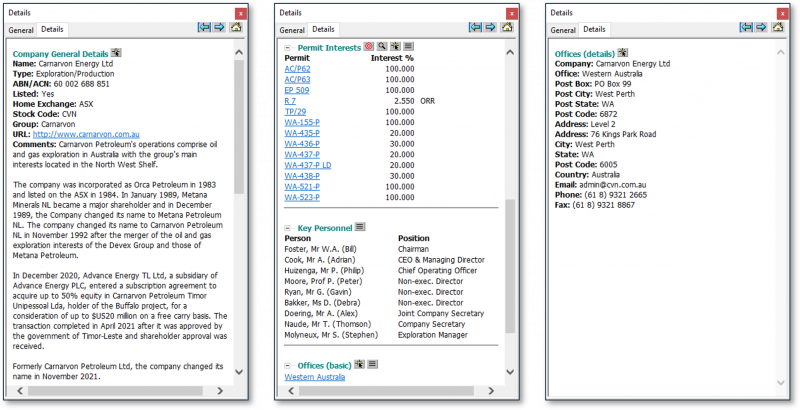Collapse the Offices (basic) section

(287, 366)
